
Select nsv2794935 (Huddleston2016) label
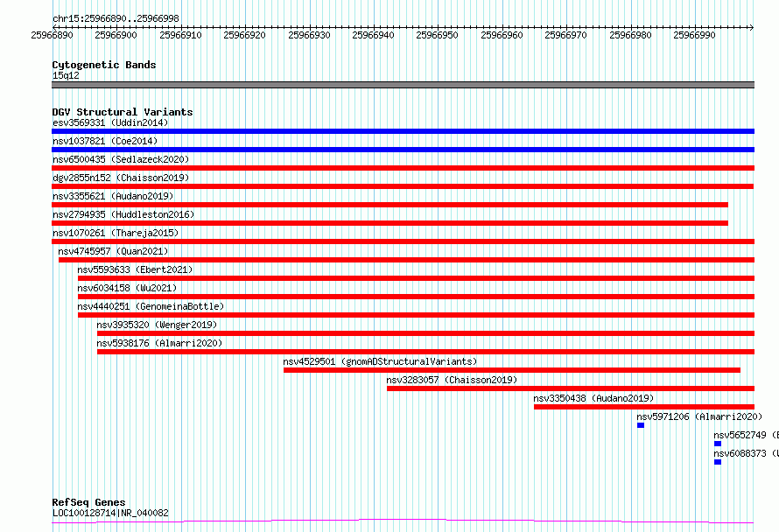click(123, 214)
